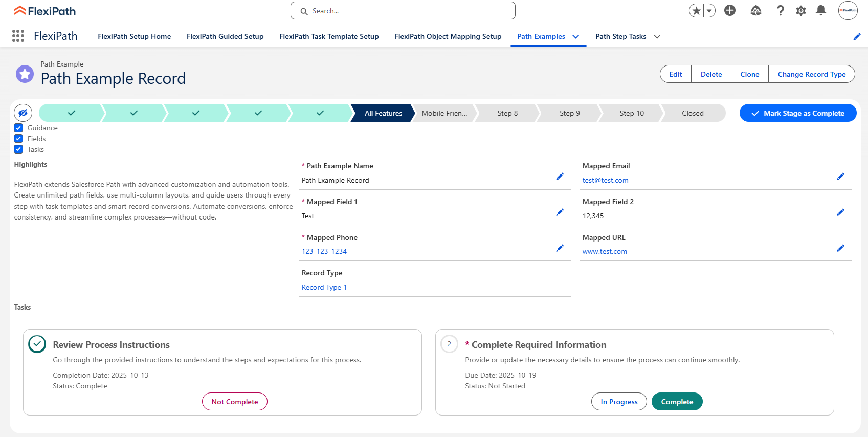
Task: Click the notifications bell icon
Action: (820, 10)
